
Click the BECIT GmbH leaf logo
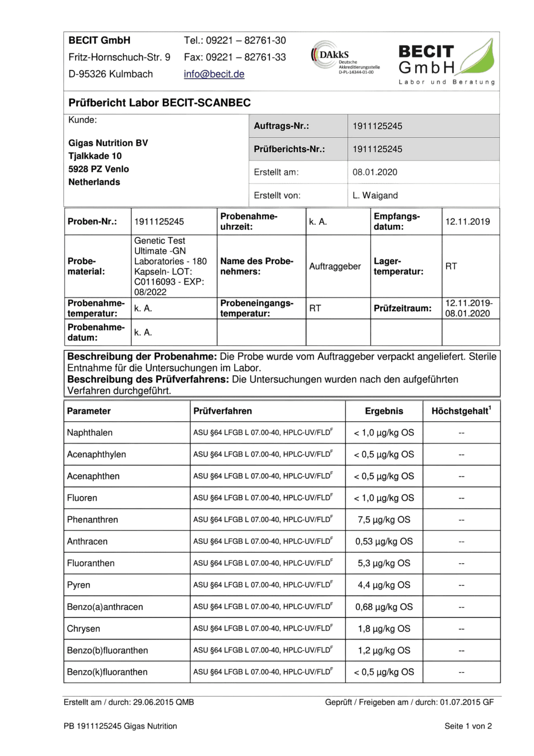tap(447, 61)
